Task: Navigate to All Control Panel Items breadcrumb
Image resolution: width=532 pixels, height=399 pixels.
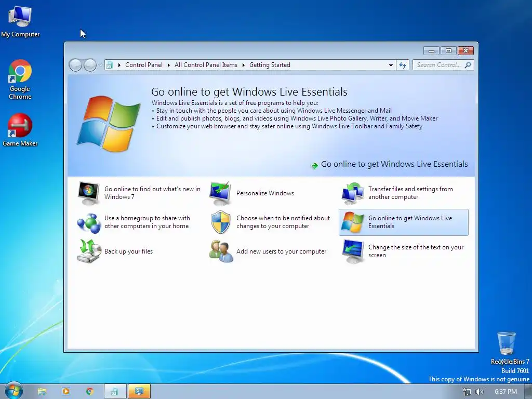Action: 206,65
